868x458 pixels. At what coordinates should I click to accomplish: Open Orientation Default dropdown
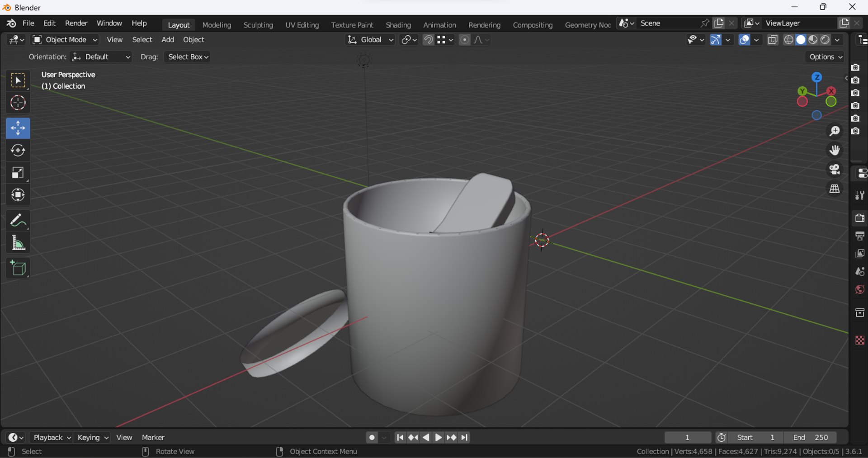click(101, 57)
